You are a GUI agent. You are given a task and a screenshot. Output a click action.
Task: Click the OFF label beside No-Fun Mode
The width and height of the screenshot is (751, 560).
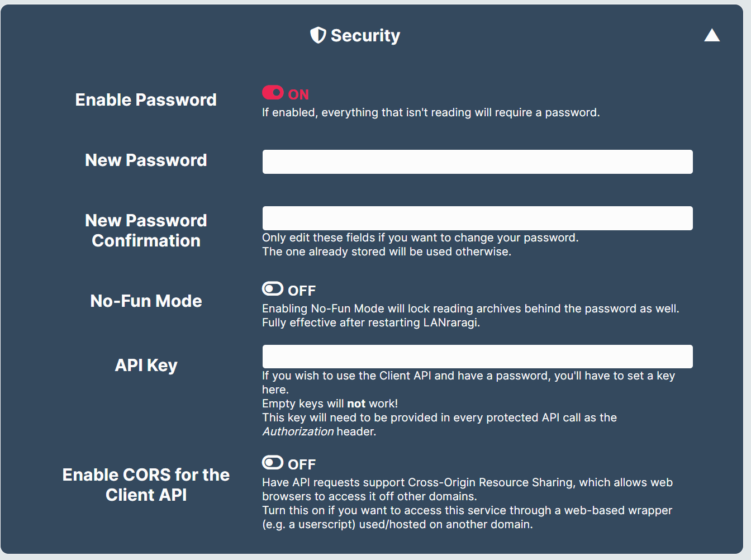[302, 291]
